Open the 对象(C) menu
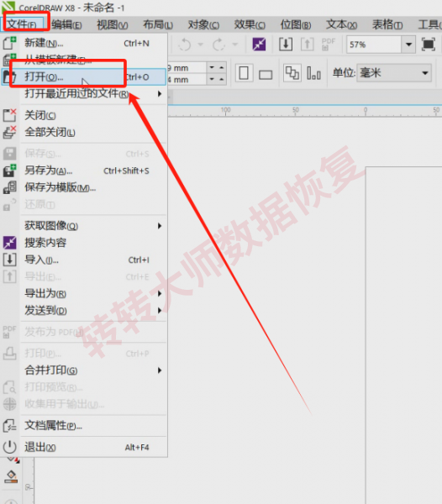Image resolution: width=442 pixels, height=504 pixels. pos(204,24)
